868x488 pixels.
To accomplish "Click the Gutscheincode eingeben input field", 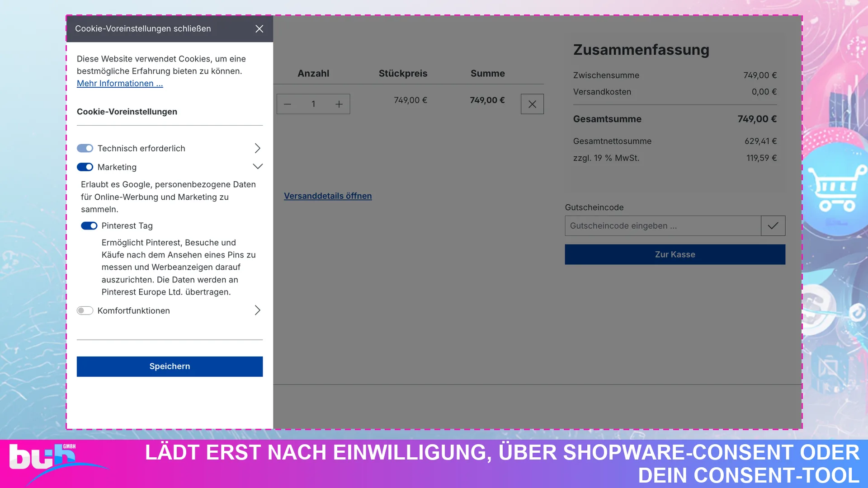I will click(x=663, y=226).
